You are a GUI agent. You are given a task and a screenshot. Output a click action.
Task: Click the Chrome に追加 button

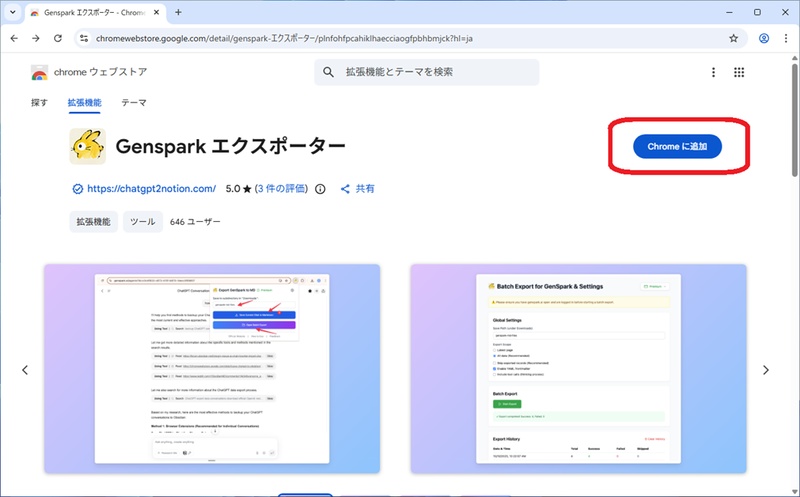tap(677, 146)
